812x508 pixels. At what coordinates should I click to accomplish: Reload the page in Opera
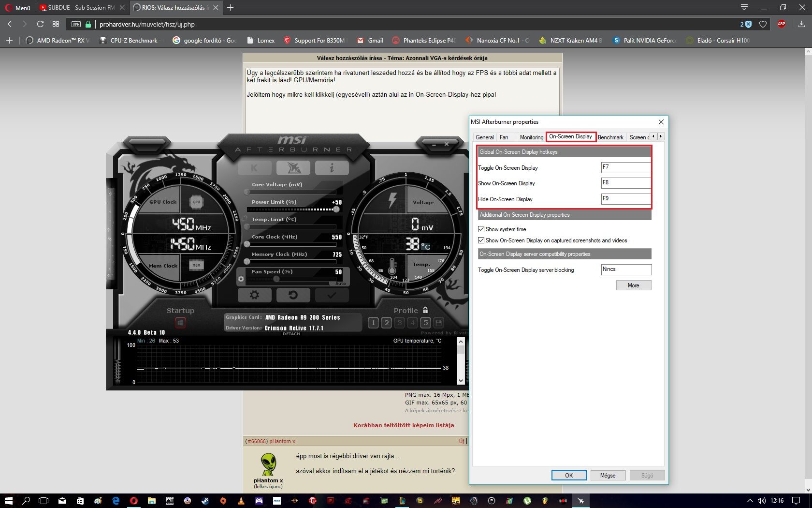[41, 24]
